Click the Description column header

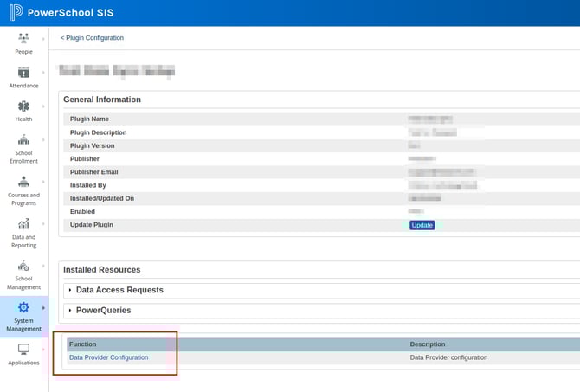click(428, 344)
